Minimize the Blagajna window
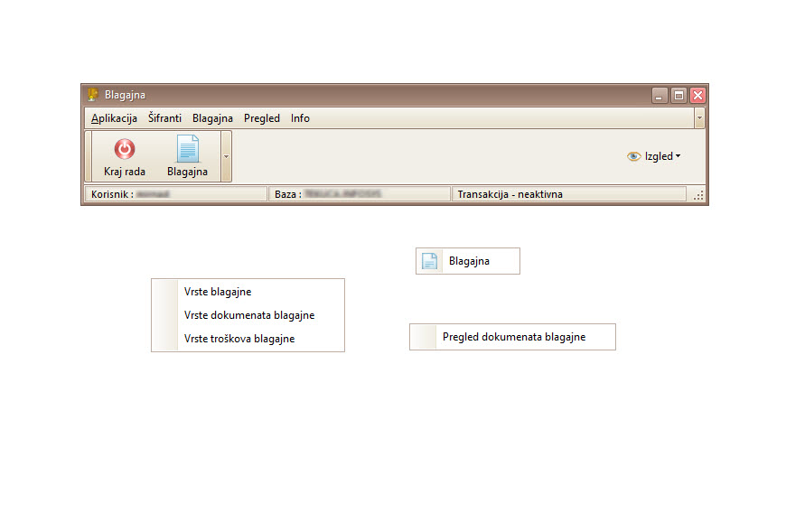The height and width of the screenshot is (532, 786). point(660,95)
